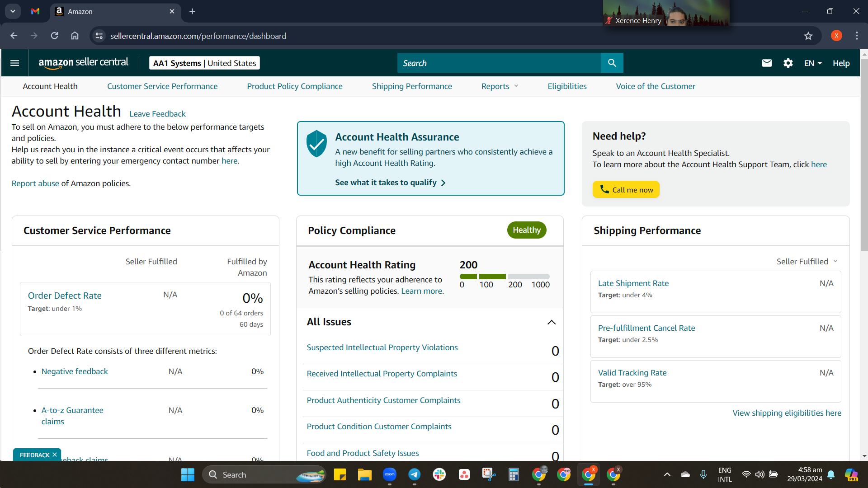Image resolution: width=868 pixels, height=488 pixels.
Task: Click the Healthy status badge
Action: tap(527, 230)
